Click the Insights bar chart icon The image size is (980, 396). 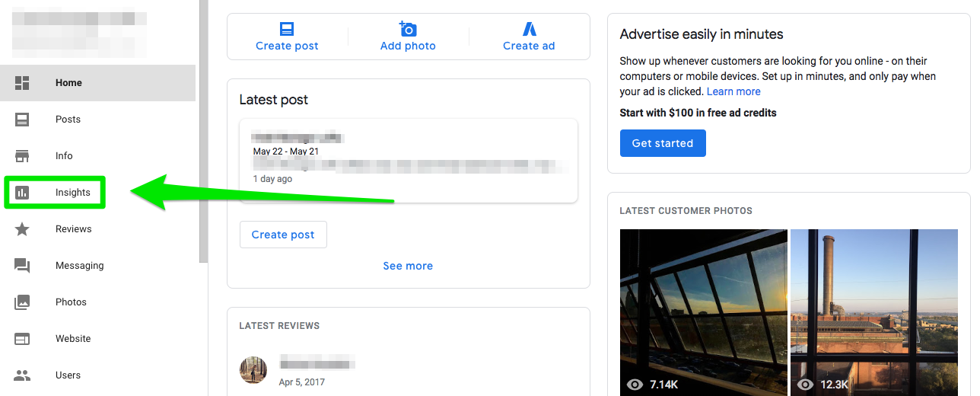[x=22, y=193]
